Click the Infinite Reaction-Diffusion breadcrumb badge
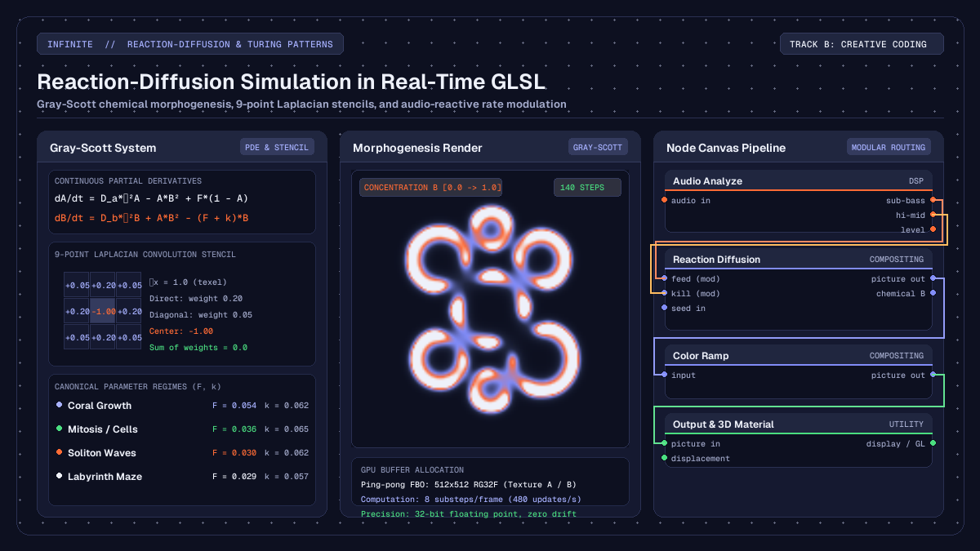The image size is (980, 551). (190, 44)
